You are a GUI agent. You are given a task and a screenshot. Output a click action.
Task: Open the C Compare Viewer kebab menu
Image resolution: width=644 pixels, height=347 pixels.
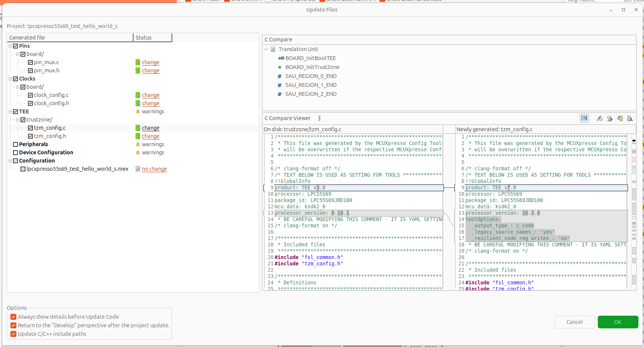tap(319, 118)
